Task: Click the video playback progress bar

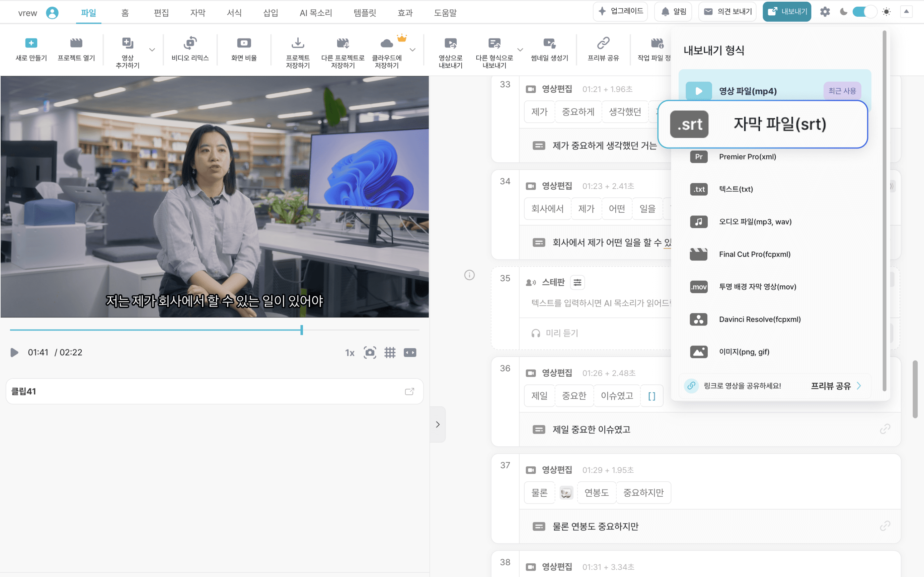Action: point(214,330)
